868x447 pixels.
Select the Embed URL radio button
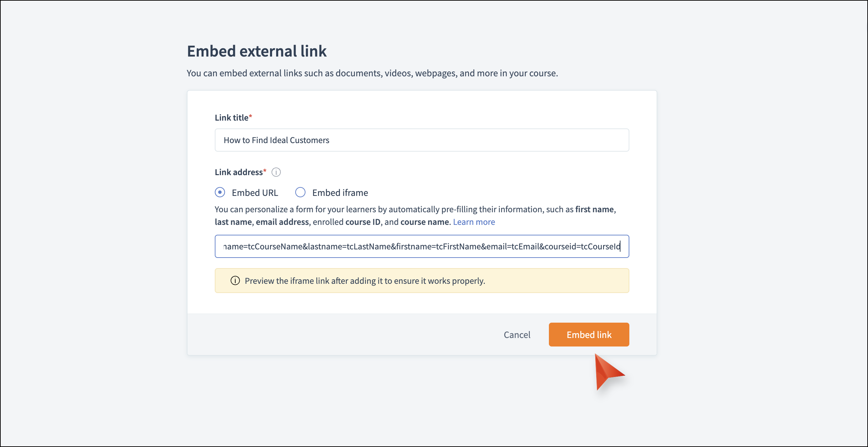[220, 192]
